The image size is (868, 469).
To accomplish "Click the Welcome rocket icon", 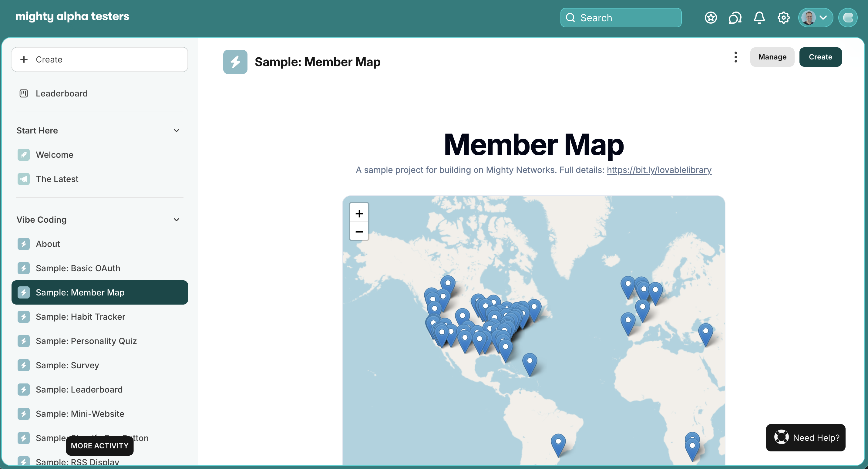I will coord(24,155).
